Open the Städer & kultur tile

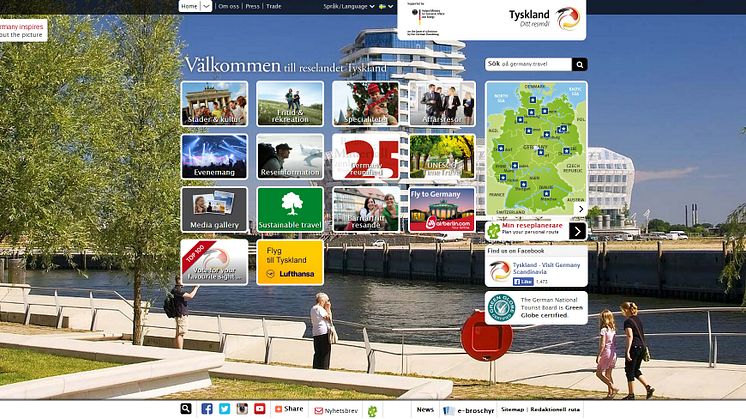(x=215, y=104)
